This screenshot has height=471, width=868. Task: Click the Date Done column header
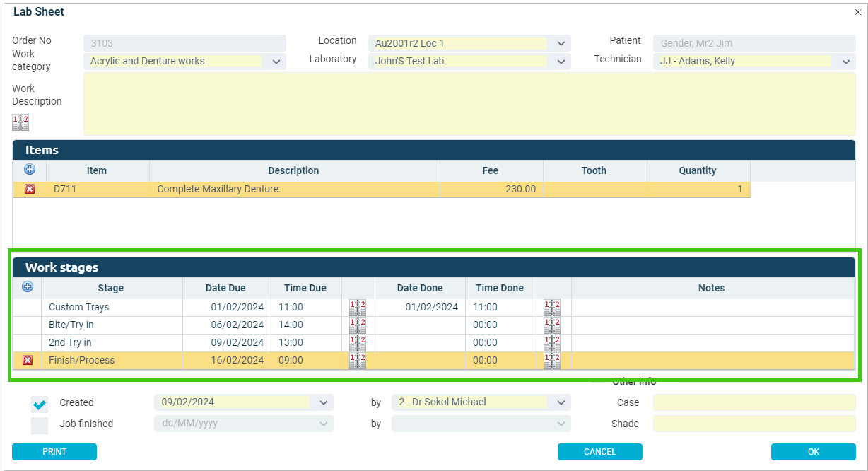click(421, 288)
